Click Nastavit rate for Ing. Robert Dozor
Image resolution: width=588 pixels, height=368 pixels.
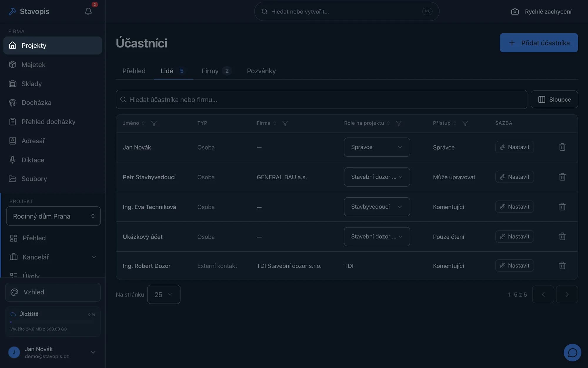point(514,265)
